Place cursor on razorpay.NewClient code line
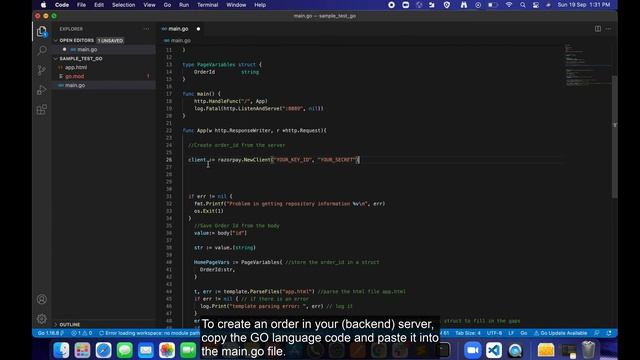This screenshot has width=640, height=360. pos(273,160)
